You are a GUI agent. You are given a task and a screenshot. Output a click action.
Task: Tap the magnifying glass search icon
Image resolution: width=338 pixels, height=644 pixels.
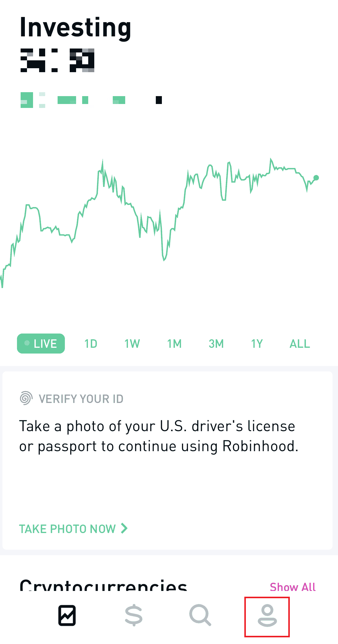200,615
